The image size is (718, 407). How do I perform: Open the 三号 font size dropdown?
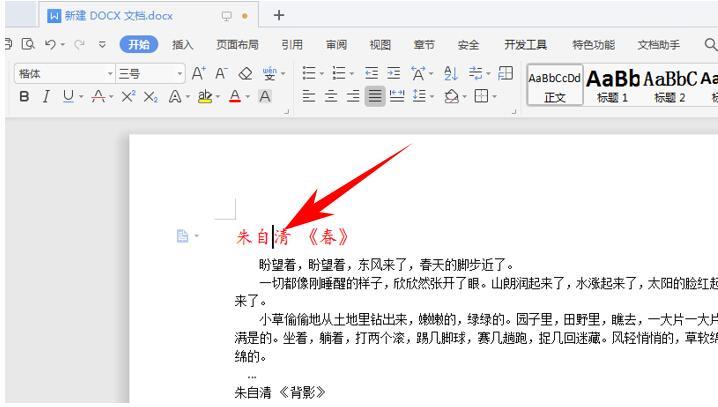click(180, 74)
